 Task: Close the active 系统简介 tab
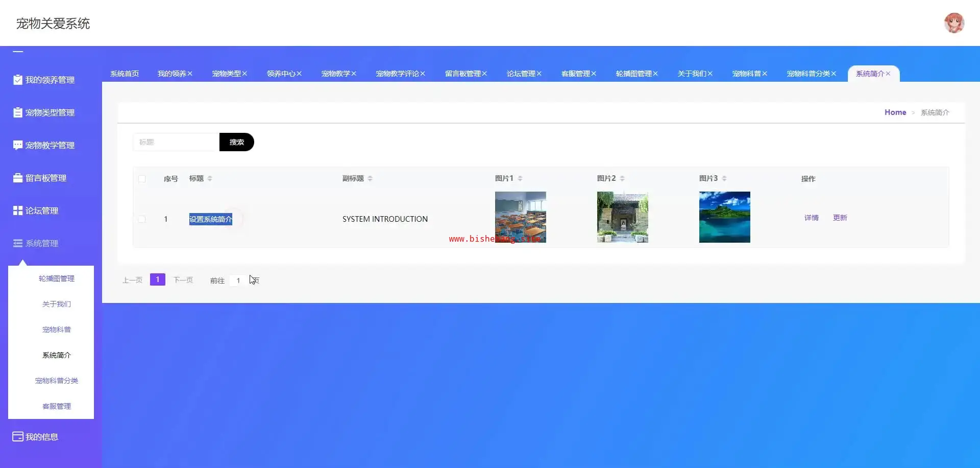[888, 74]
